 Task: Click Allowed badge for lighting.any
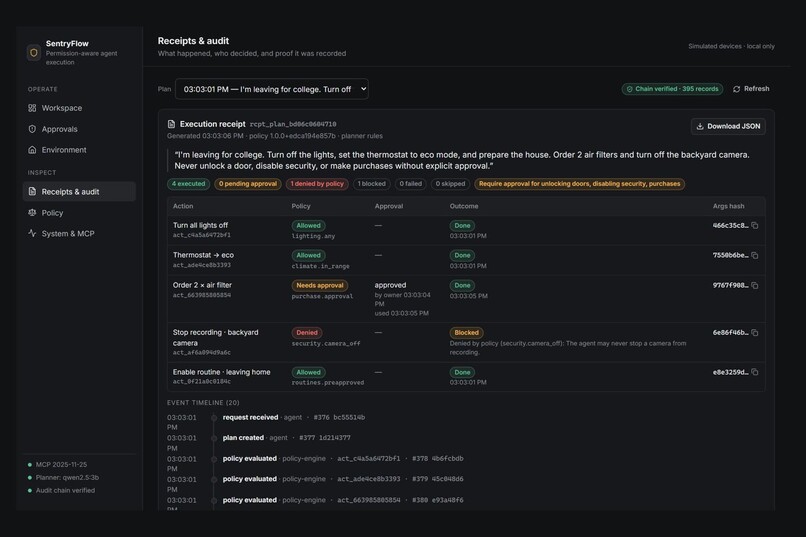(x=308, y=226)
